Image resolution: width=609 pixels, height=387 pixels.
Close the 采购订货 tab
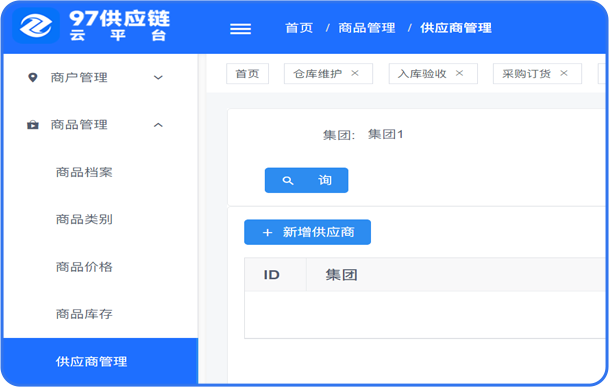click(x=564, y=73)
